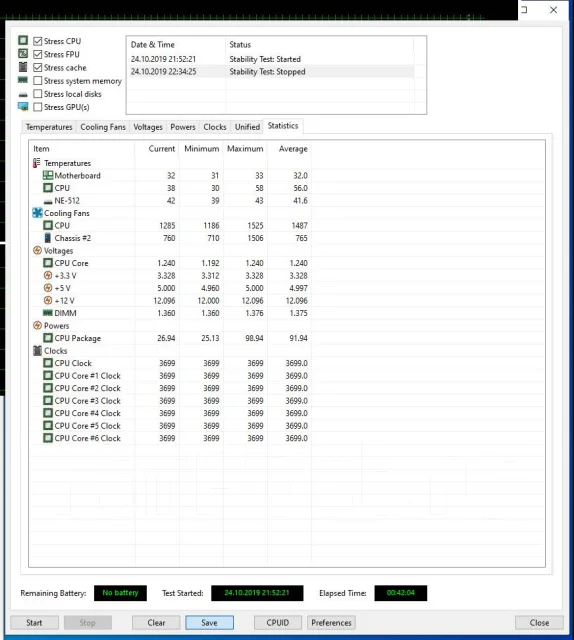The width and height of the screenshot is (574, 640).
Task: Click the Chassis #2 fan icon
Action: click(x=48, y=238)
